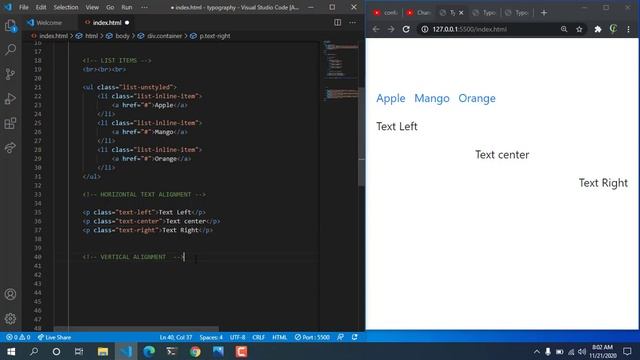Open the Windows Start menu
This screenshot has height=360, width=640.
click(x=11, y=351)
